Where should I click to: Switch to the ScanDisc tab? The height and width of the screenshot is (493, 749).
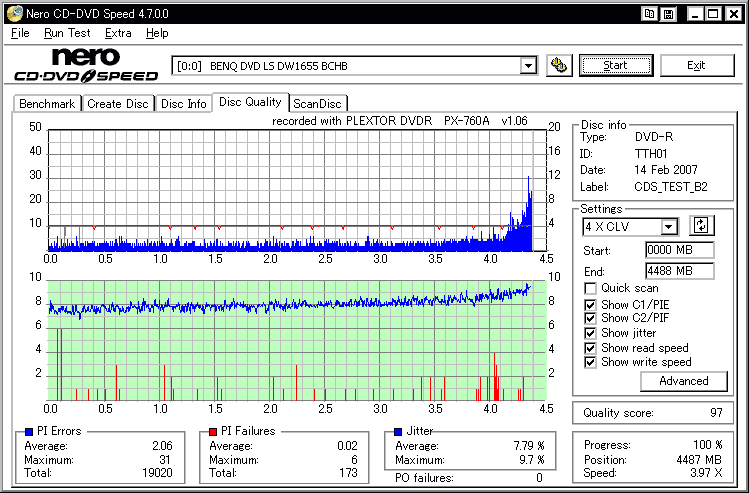click(318, 104)
